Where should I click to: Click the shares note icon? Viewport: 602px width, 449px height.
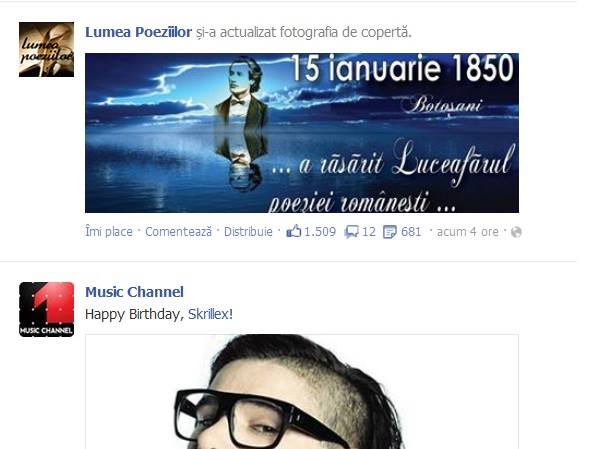390,232
